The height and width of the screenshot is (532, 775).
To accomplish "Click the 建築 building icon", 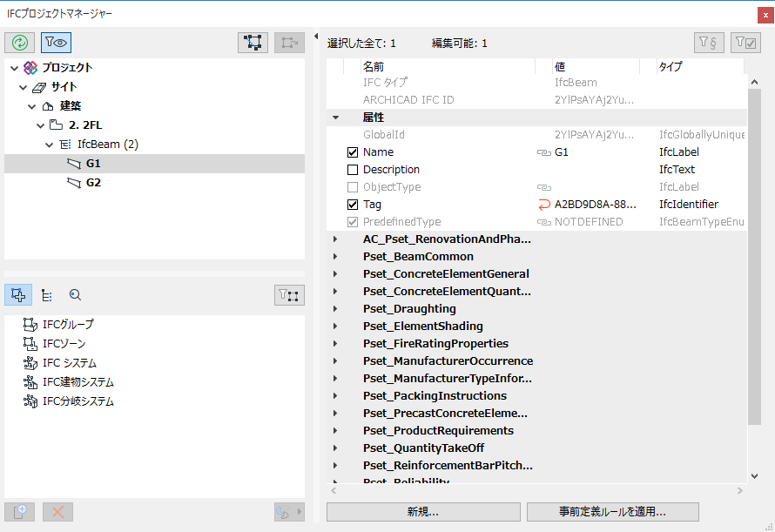I will click(x=48, y=106).
